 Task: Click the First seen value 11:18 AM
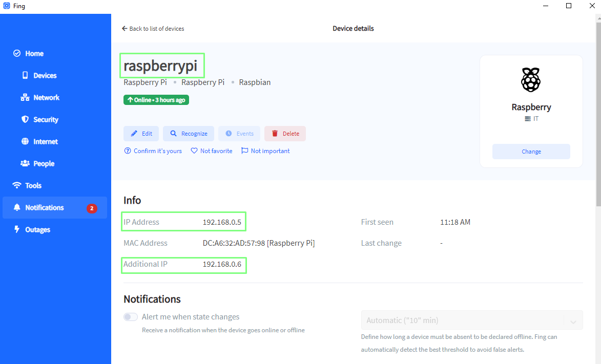coord(455,222)
